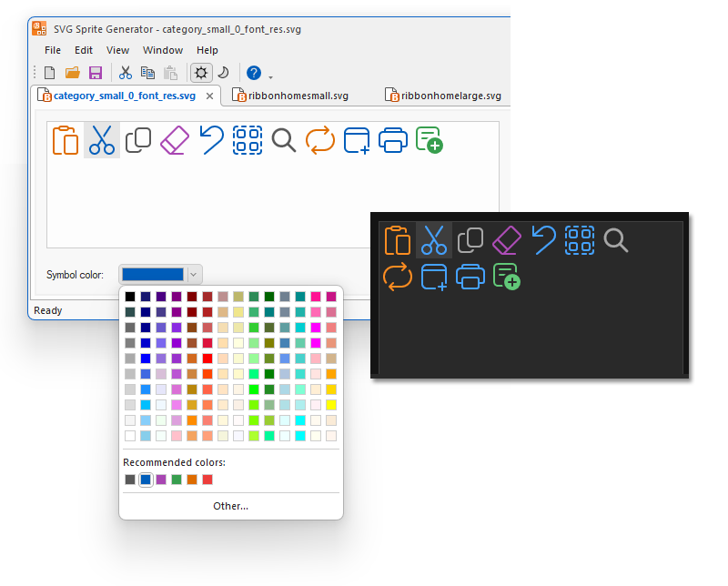Expand the Symbol color dropdown
728x586 pixels.
(x=193, y=274)
